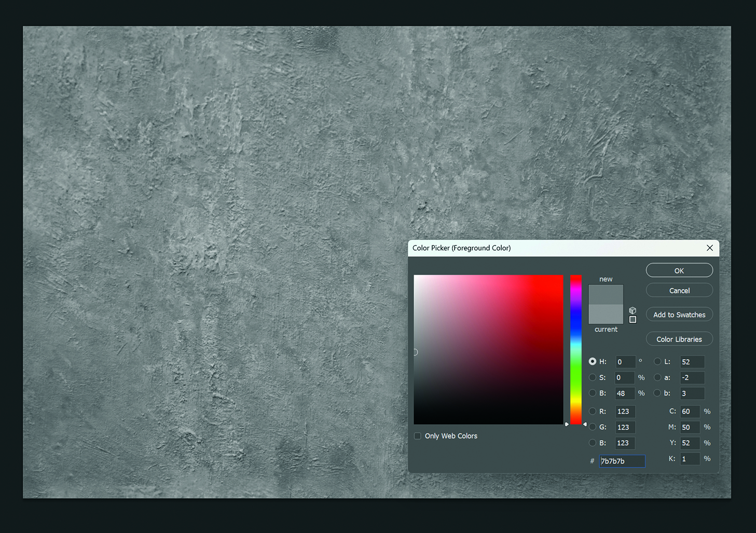This screenshot has height=533, width=756.
Task: Select the S (saturation) radio button
Action: coord(593,377)
